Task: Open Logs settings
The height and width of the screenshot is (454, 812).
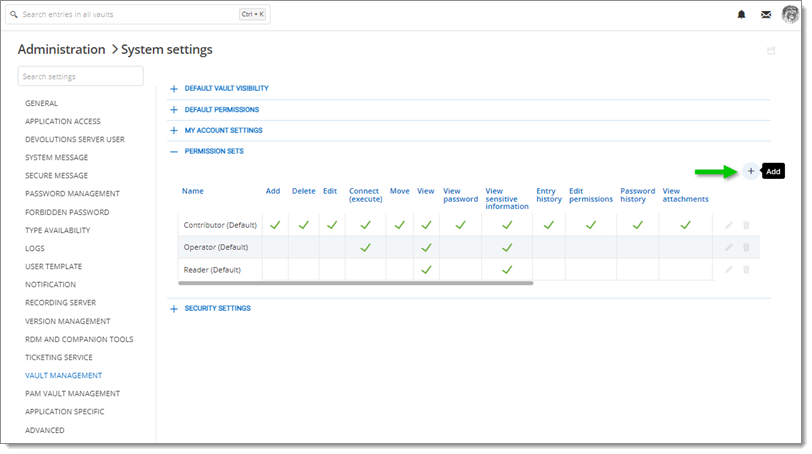Action: [x=35, y=248]
